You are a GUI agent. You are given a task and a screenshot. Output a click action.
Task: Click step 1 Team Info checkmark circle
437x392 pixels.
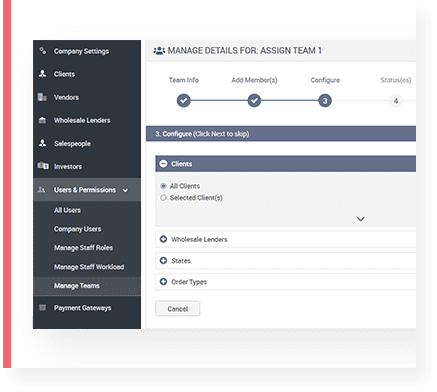[184, 100]
